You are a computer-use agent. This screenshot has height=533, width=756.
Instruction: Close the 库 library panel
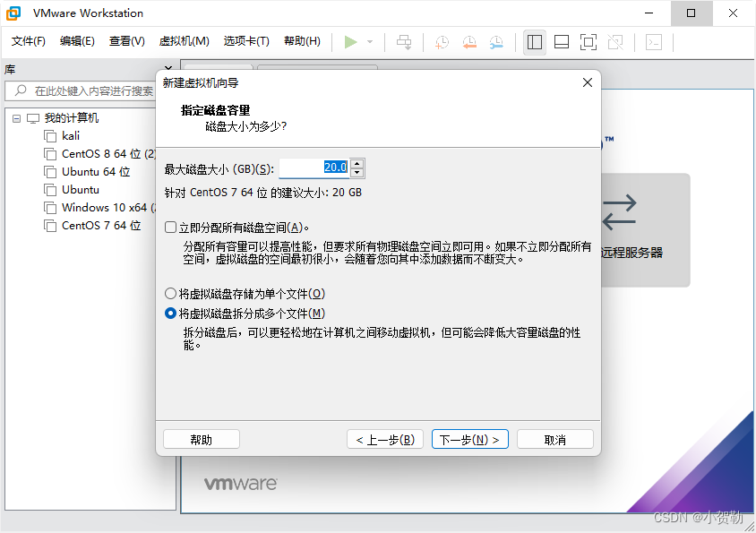click(168, 69)
